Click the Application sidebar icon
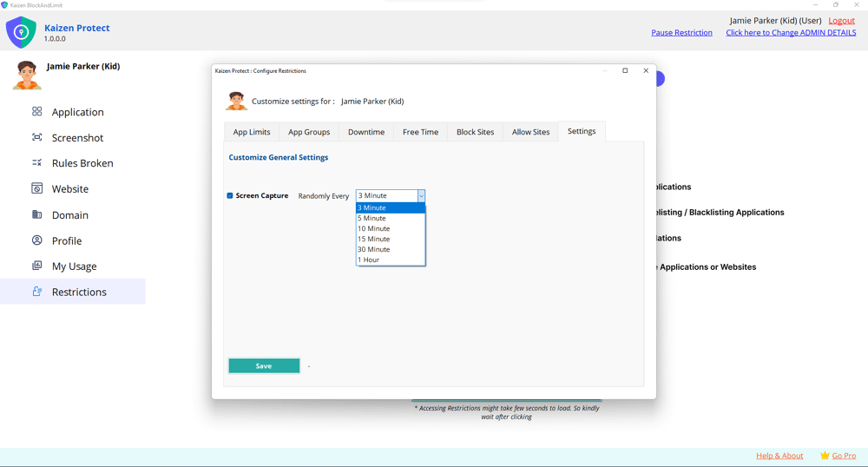The image size is (868, 467). point(36,112)
